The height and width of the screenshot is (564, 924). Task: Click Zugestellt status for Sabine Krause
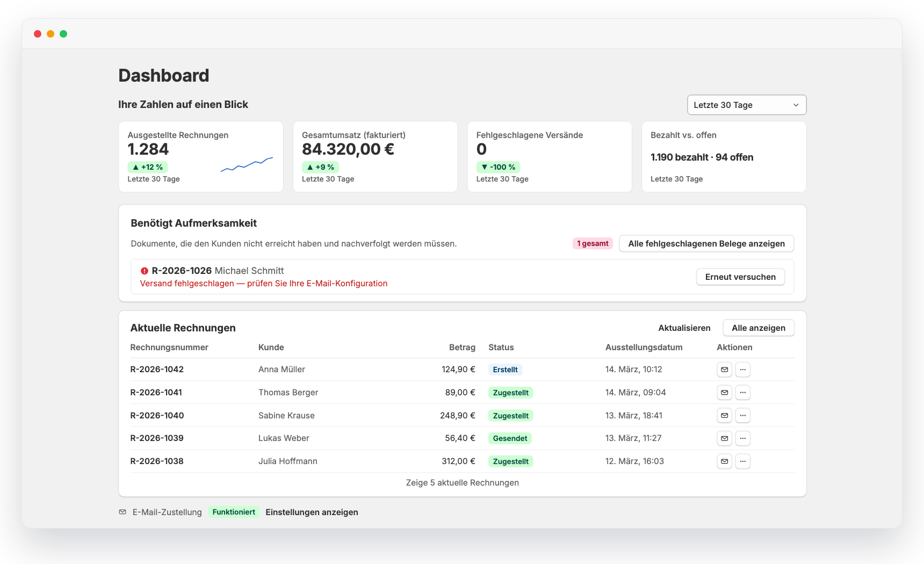tap(510, 416)
